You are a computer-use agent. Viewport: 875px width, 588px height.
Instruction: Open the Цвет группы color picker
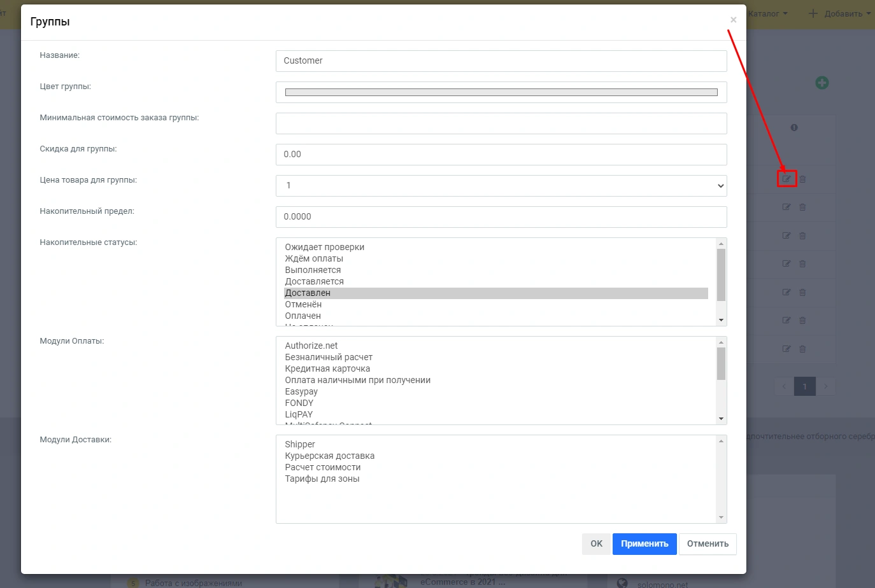pyautogui.click(x=501, y=92)
